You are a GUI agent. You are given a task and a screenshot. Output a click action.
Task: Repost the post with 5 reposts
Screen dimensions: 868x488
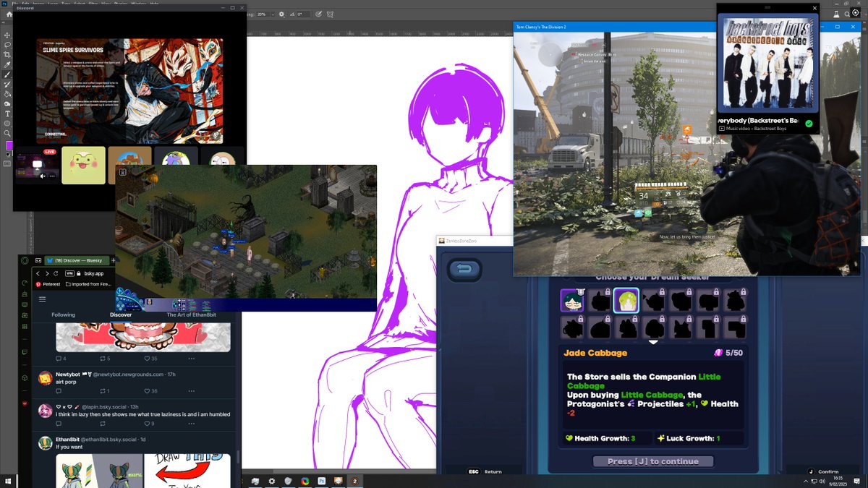click(x=104, y=359)
